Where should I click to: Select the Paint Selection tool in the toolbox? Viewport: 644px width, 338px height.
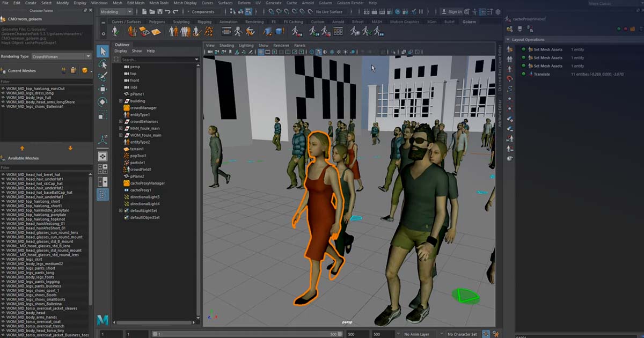point(104,76)
